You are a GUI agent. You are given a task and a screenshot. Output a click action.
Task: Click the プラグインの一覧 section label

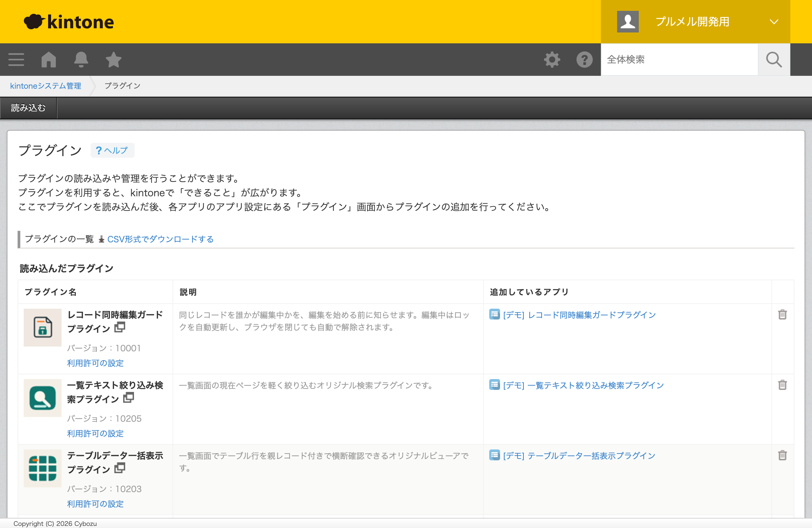click(59, 239)
